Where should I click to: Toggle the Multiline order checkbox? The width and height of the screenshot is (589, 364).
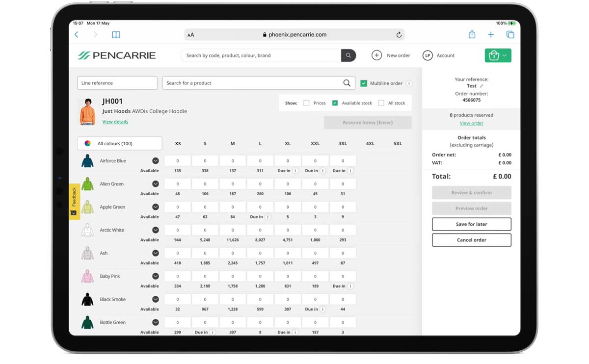coord(364,83)
